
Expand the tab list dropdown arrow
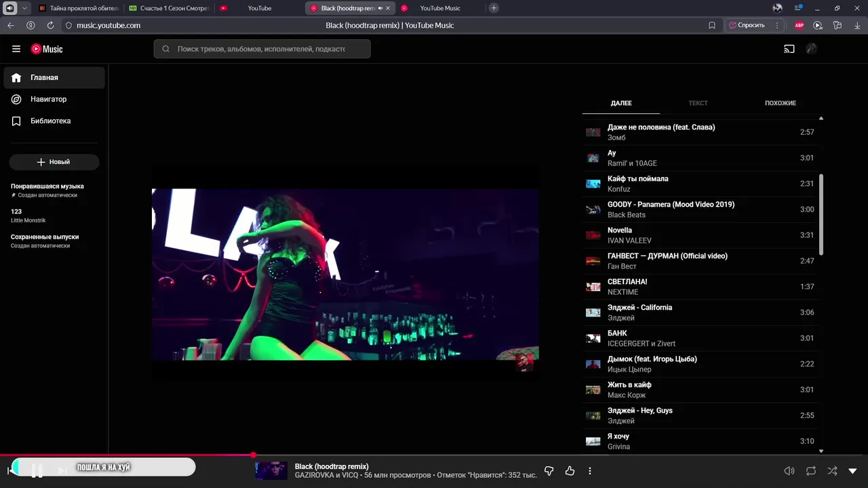pyautogui.click(x=25, y=8)
